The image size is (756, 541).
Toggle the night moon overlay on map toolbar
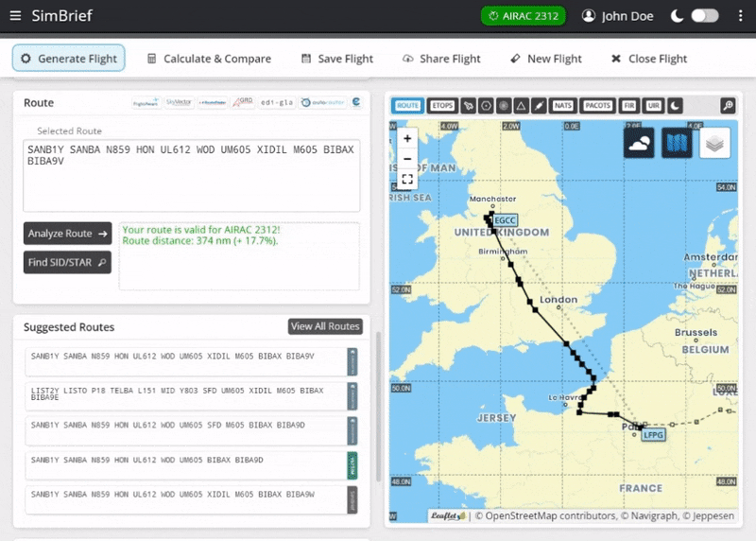coord(675,106)
